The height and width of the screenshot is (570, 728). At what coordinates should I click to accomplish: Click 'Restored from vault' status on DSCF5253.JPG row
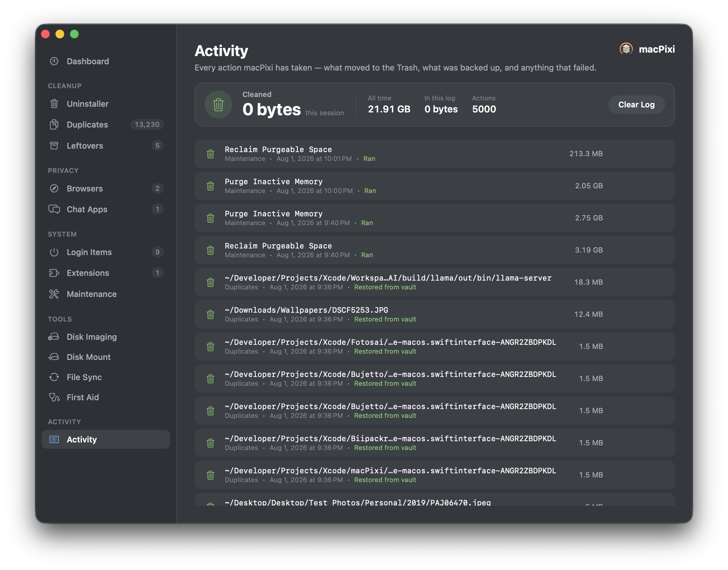385,319
